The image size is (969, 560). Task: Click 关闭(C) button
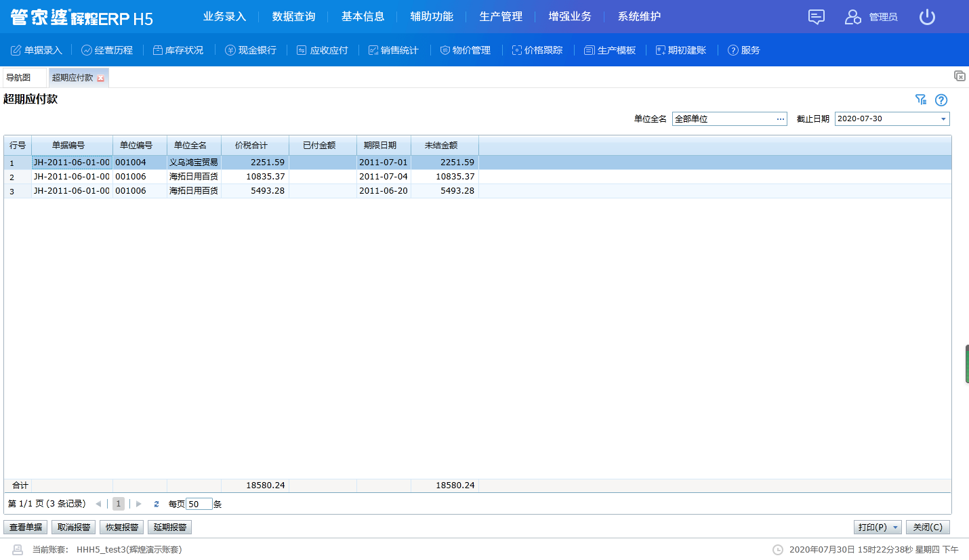coord(928,527)
